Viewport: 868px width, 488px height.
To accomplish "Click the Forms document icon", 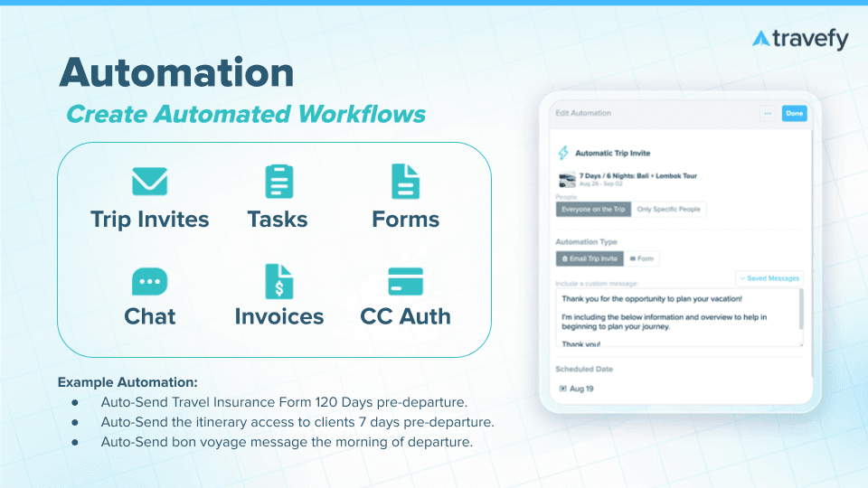I will click(x=405, y=181).
